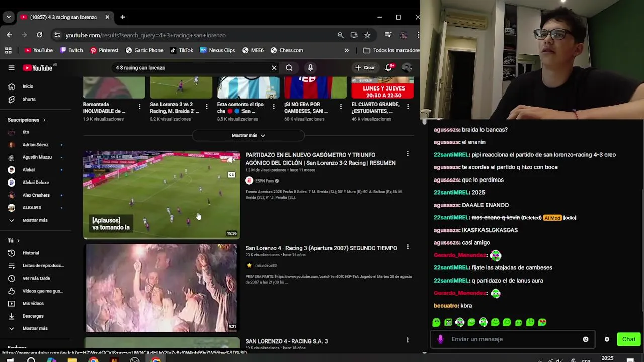This screenshot has width=644, height=362.
Task: Go back with the browser back arrow
Action: (9, 35)
